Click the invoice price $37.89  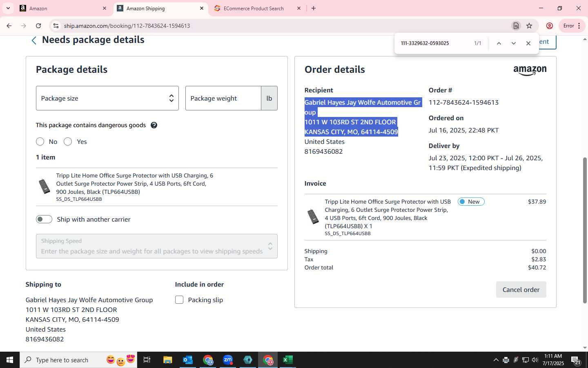pos(537,202)
